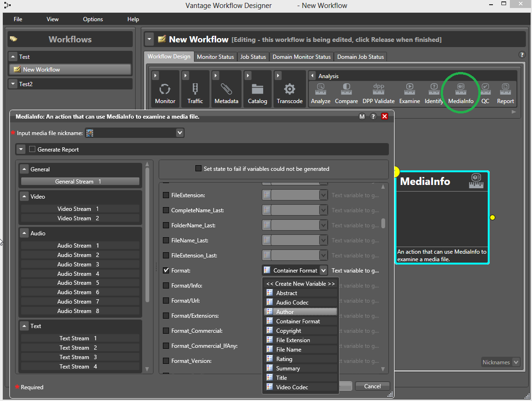The image size is (532, 401).
Task: Click the M button in MediaInfo dialog header
Action: (x=362, y=116)
